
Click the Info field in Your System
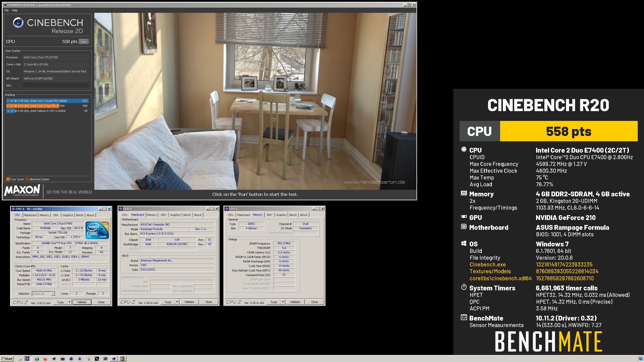[x=56, y=85]
